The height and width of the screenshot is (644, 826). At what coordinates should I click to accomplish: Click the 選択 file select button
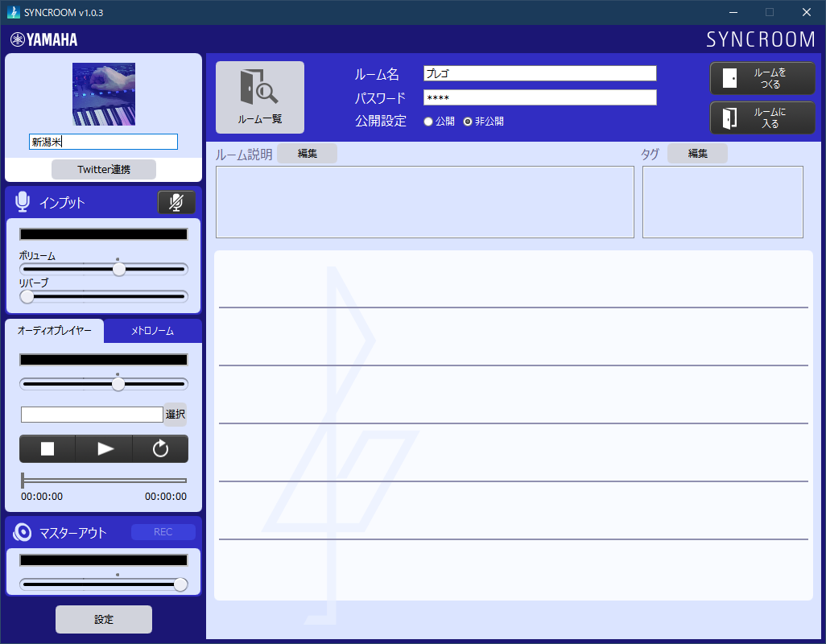[x=175, y=415]
